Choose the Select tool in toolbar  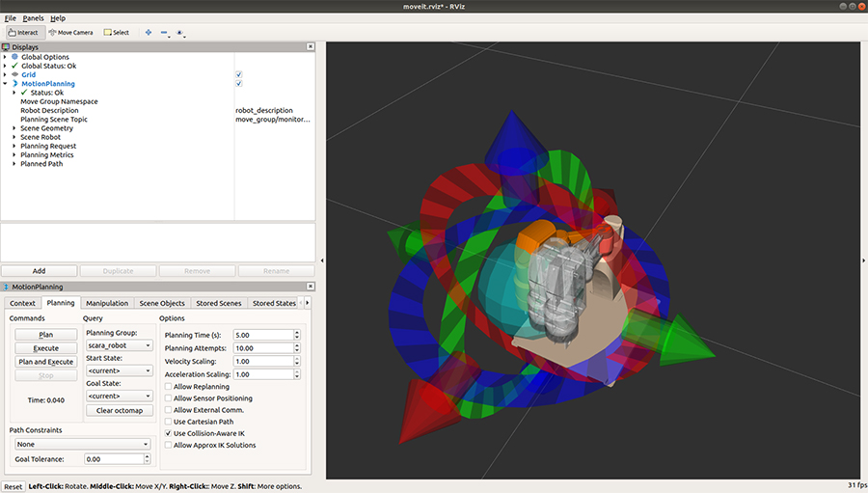click(x=116, y=32)
